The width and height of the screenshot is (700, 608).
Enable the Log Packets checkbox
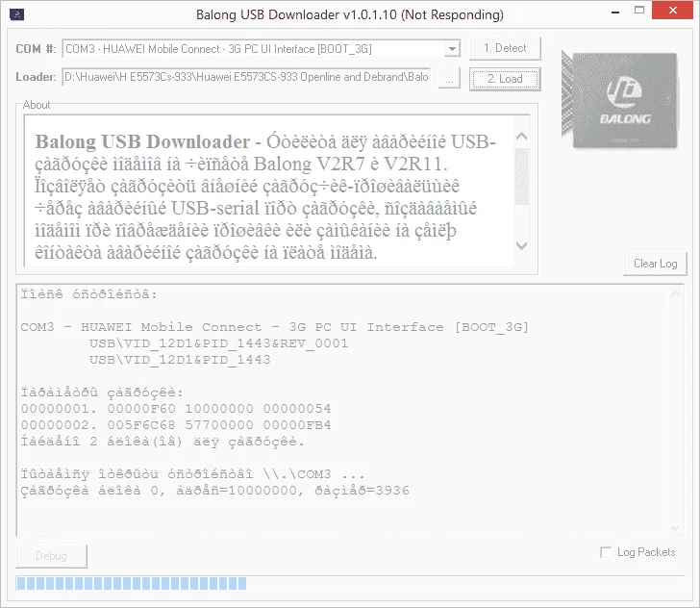[x=606, y=552]
